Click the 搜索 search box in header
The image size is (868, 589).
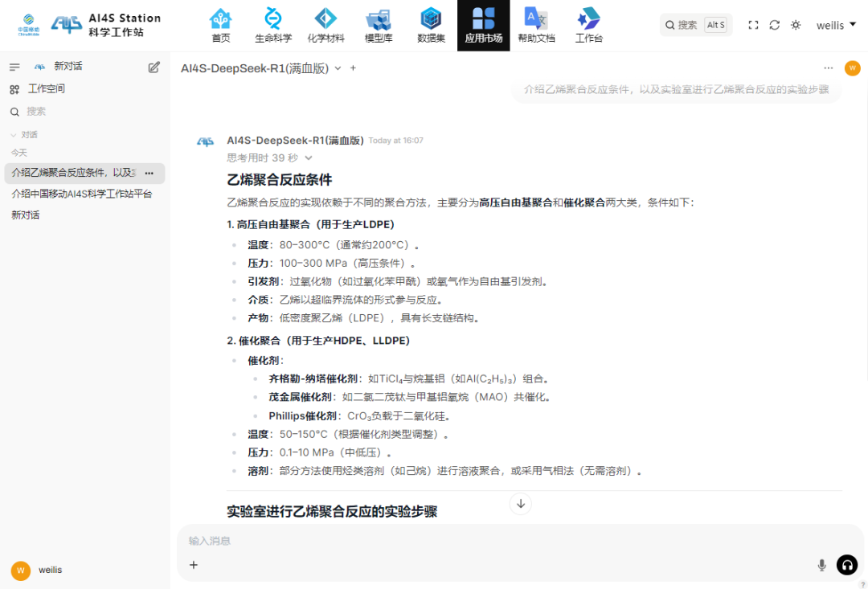(696, 25)
